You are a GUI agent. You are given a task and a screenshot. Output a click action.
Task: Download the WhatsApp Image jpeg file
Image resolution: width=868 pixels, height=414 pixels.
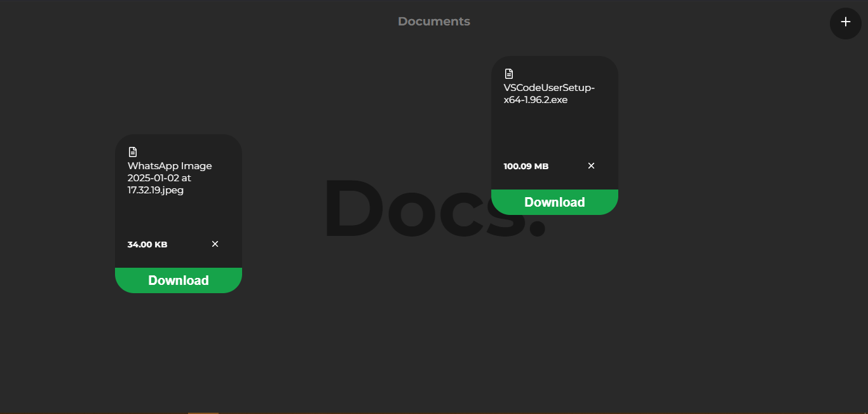point(179,280)
